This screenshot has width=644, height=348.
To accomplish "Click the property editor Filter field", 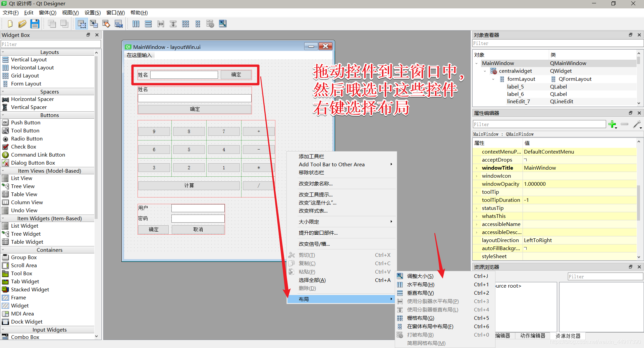I will pos(539,124).
